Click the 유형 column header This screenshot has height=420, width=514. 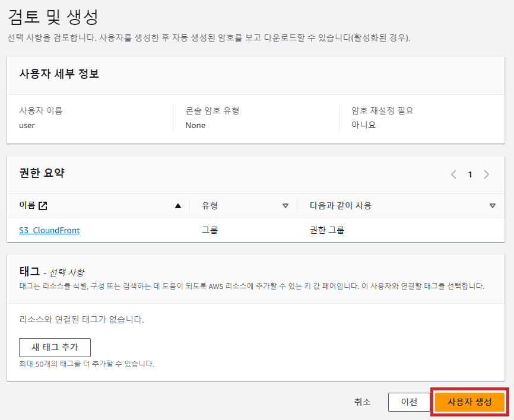click(210, 205)
